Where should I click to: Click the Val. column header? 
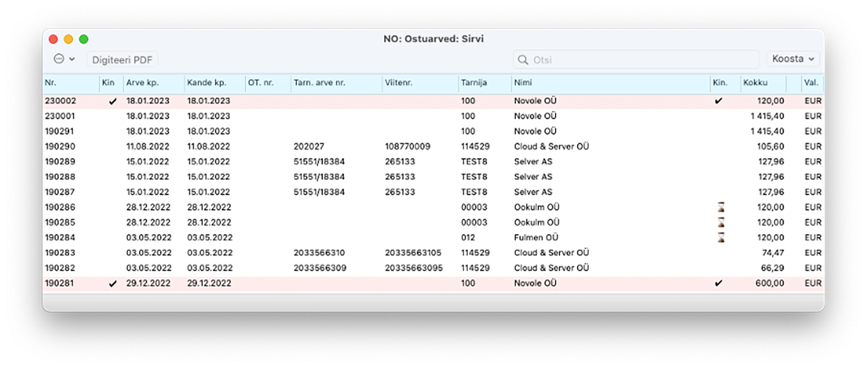[x=811, y=83]
